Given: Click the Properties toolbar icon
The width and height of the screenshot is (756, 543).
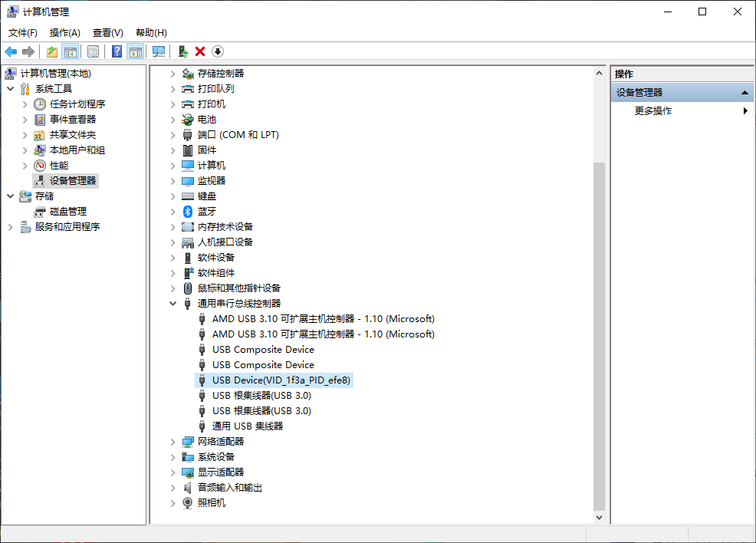Looking at the screenshot, I should tap(93, 51).
